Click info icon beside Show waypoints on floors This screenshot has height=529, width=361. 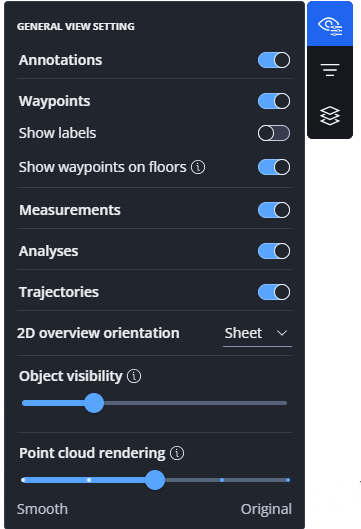tap(198, 167)
